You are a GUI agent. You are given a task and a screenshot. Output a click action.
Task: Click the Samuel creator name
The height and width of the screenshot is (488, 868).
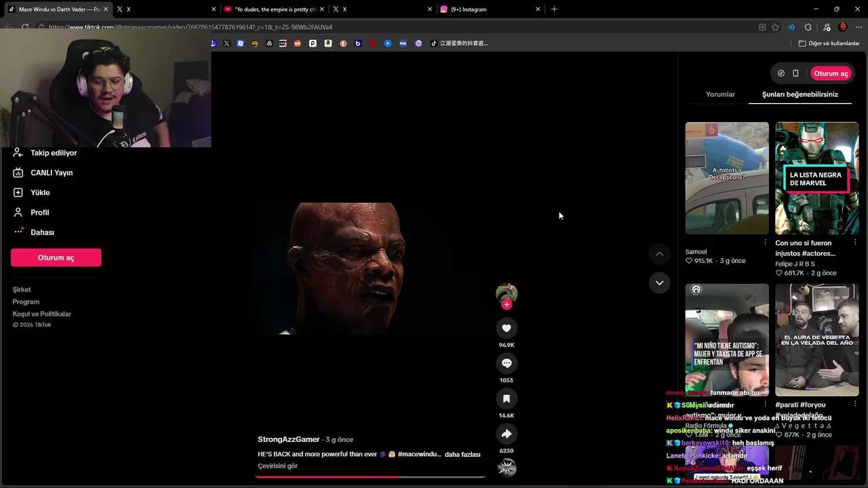(696, 251)
